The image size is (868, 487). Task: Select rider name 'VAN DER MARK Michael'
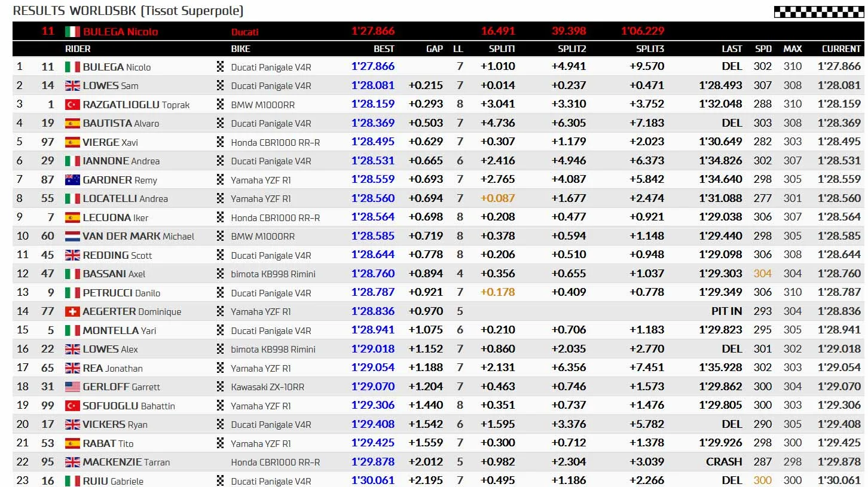[139, 236]
